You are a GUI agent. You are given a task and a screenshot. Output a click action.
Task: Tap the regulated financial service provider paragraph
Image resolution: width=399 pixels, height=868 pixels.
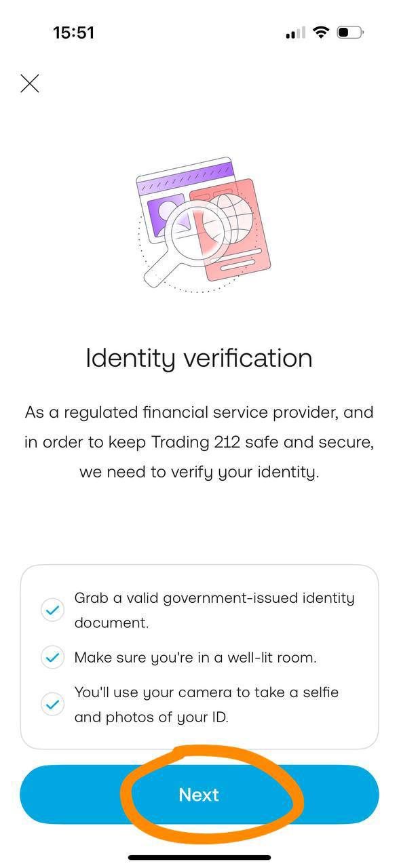(199, 441)
